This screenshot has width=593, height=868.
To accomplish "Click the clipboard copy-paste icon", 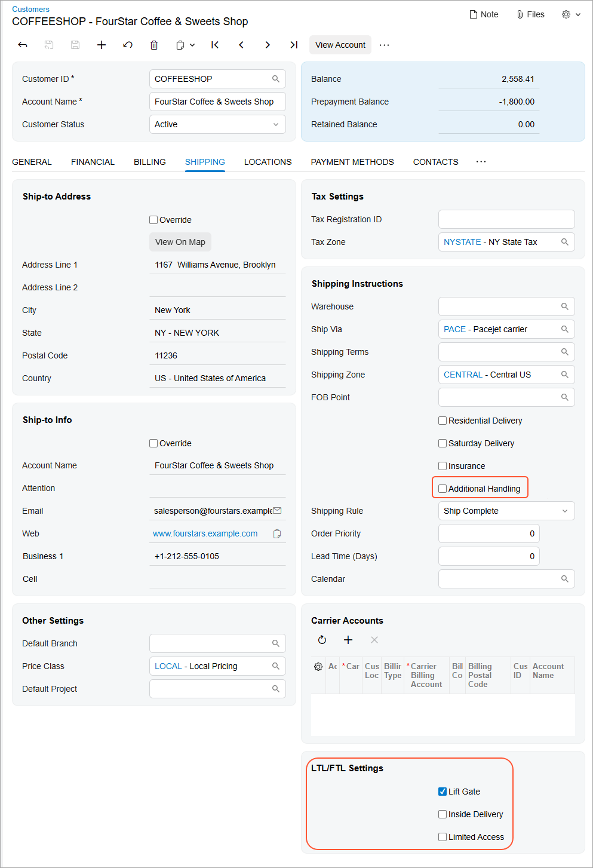I will (x=180, y=45).
